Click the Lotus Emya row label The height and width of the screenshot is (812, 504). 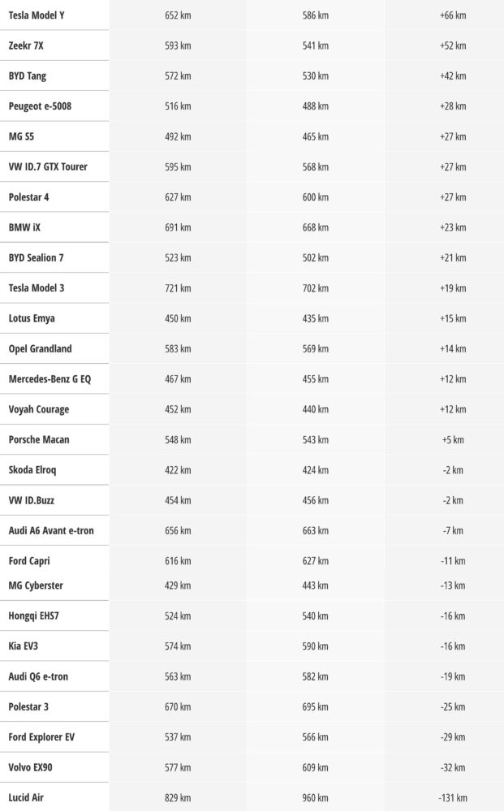tap(32, 318)
